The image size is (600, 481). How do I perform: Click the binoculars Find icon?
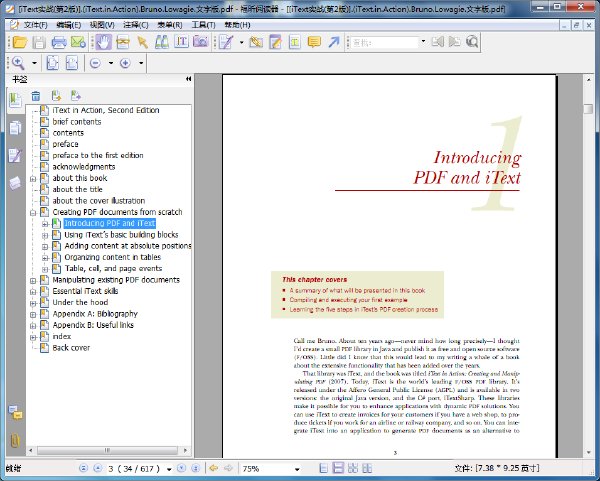coord(162,42)
